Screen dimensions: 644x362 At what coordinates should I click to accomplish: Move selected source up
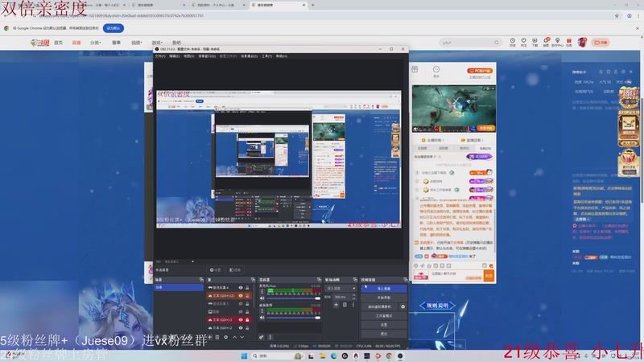pos(234,337)
